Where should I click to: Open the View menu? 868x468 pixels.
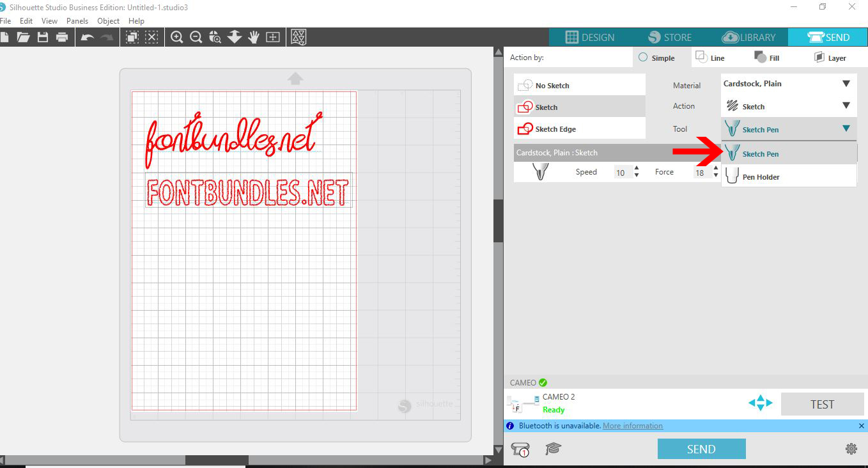49,20
